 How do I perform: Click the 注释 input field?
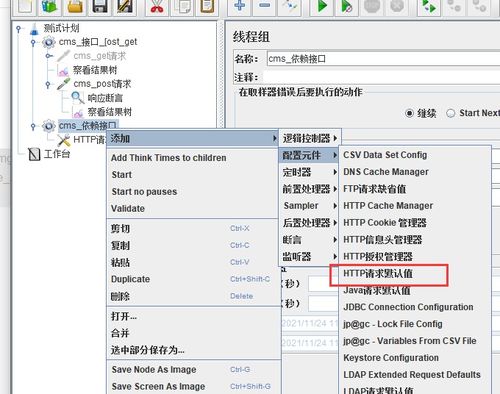click(x=382, y=77)
